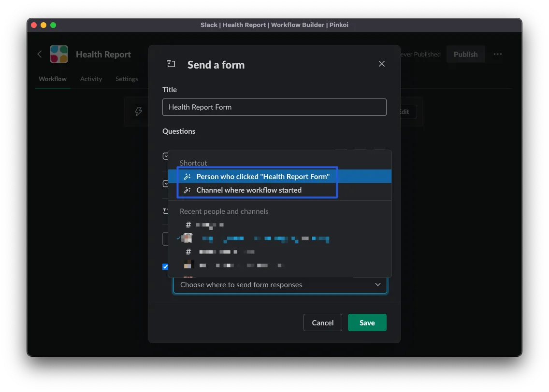The width and height of the screenshot is (549, 392).
Task: Expand the Choose where to send form responses dropdown
Action: pos(280,285)
